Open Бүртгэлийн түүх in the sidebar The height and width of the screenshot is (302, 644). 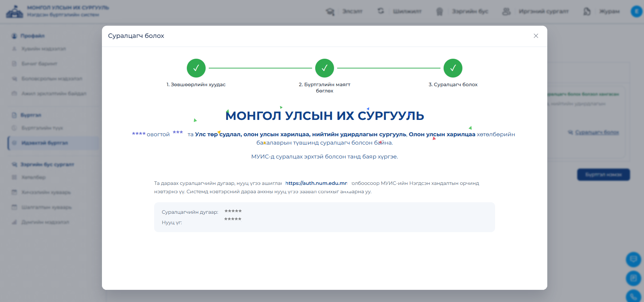pyautogui.click(x=42, y=128)
